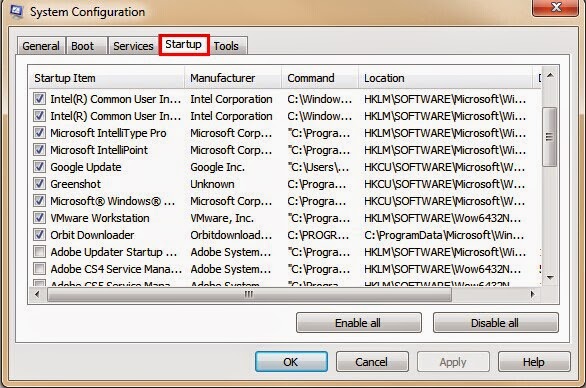Sort by Startup Item column header

[x=107, y=78]
